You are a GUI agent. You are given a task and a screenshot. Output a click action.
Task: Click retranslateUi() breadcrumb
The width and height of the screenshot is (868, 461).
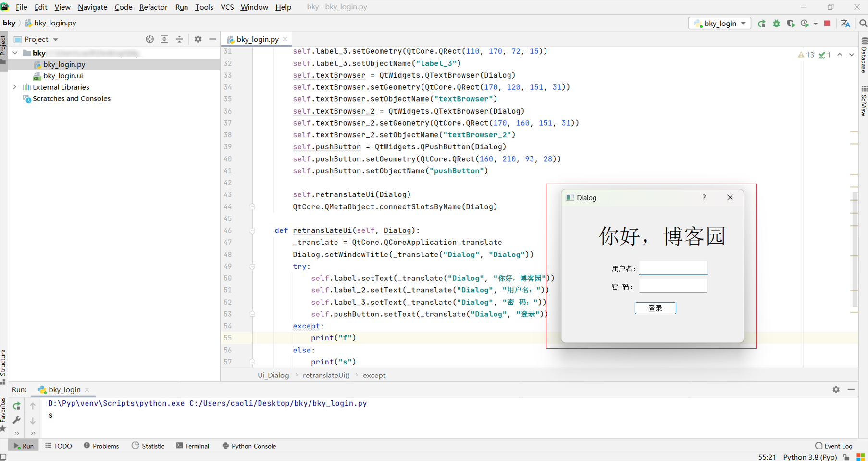click(x=326, y=376)
